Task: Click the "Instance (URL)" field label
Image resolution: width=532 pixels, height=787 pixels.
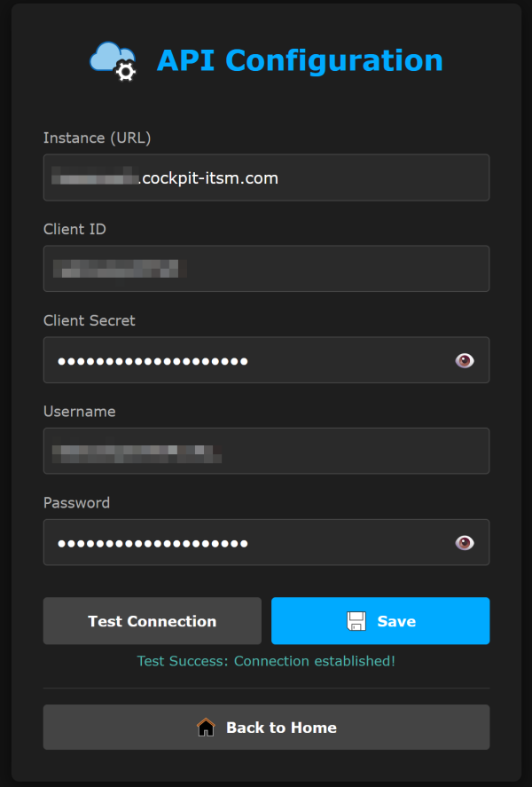Action: coord(98,138)
